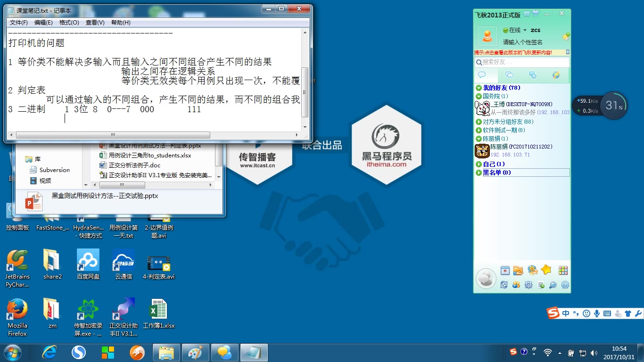Viewport: 644px width, 362px height.
Task: Click the T-shirt skin icon on Sogou bar
Action: pyautogui.click(x=628, y=313)
